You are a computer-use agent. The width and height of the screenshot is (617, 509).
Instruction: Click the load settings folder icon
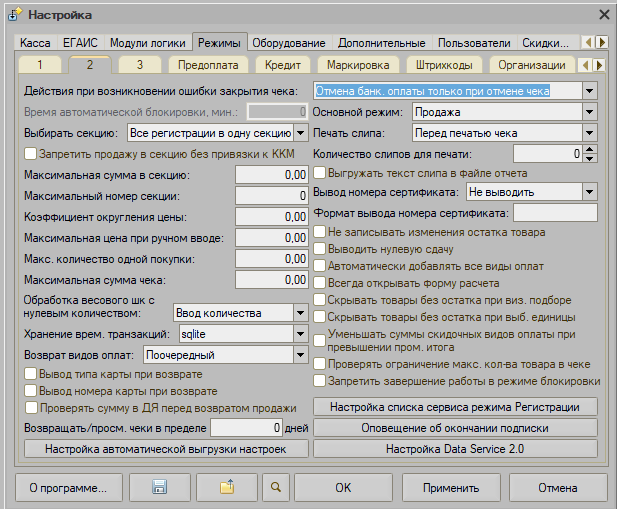[x=226, y=487]
